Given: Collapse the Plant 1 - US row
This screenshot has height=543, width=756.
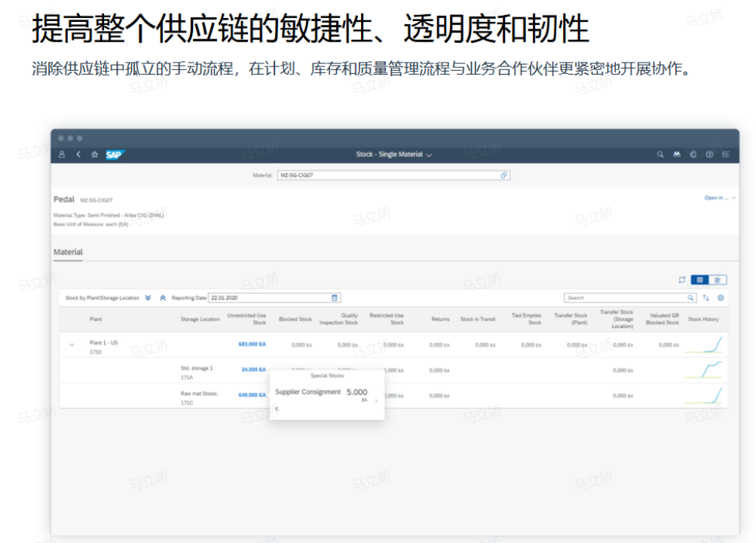Looking at the screenshot, I should click(x=72, y=345).
